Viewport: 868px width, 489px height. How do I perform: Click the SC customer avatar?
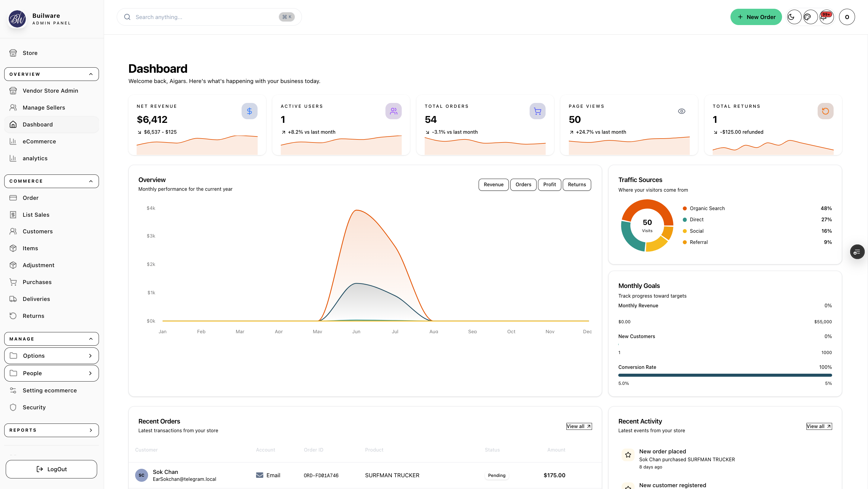141,475
